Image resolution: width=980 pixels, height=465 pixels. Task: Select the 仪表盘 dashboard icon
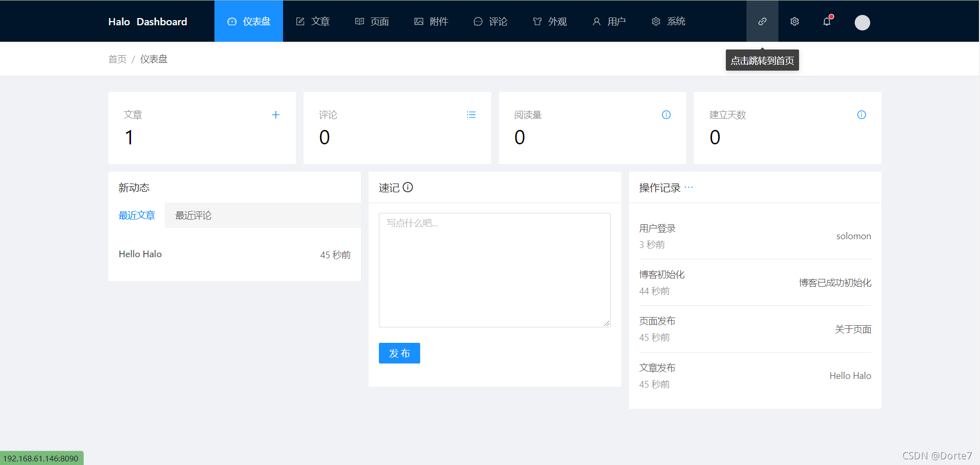pos(231,21)
